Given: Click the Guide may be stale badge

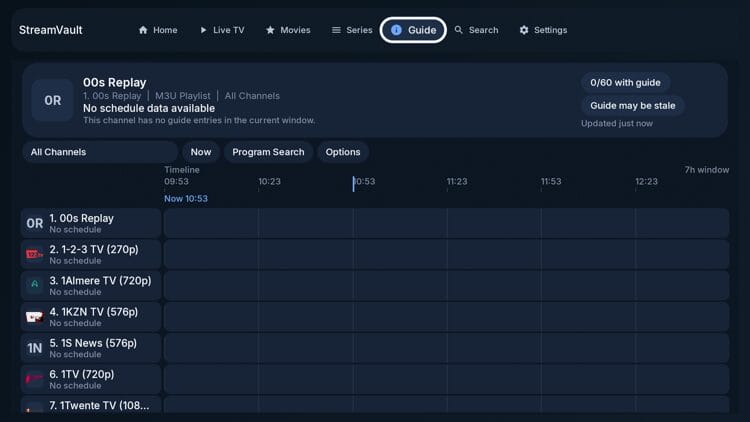Looking at the screenshot, I should (632, 105).
